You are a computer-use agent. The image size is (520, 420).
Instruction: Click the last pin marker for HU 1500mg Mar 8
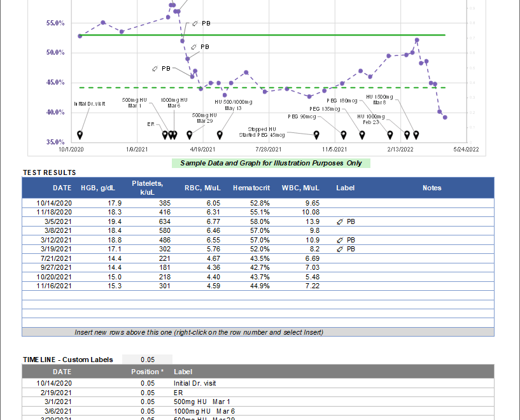416,134
